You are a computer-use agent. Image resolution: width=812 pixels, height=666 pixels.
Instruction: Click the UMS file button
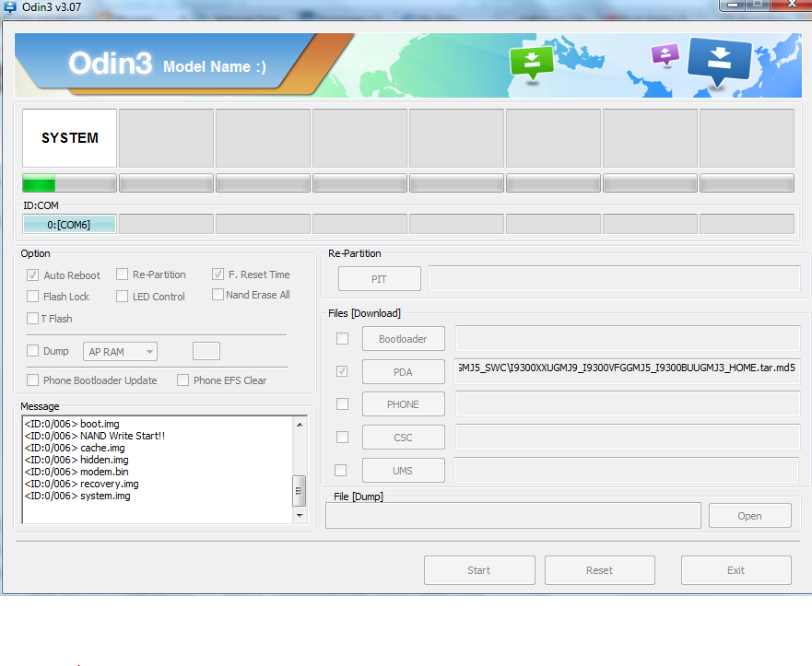(404, 471)
